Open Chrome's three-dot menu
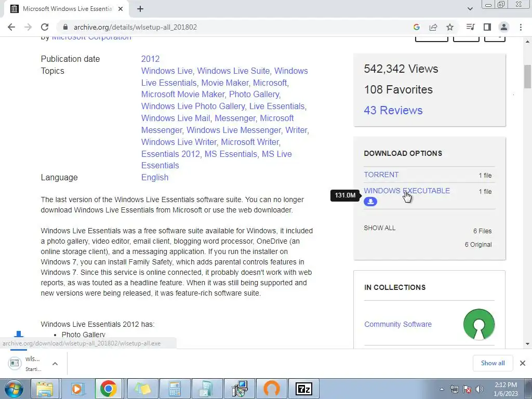Screen dimensions: 532x399 [521, 27]
